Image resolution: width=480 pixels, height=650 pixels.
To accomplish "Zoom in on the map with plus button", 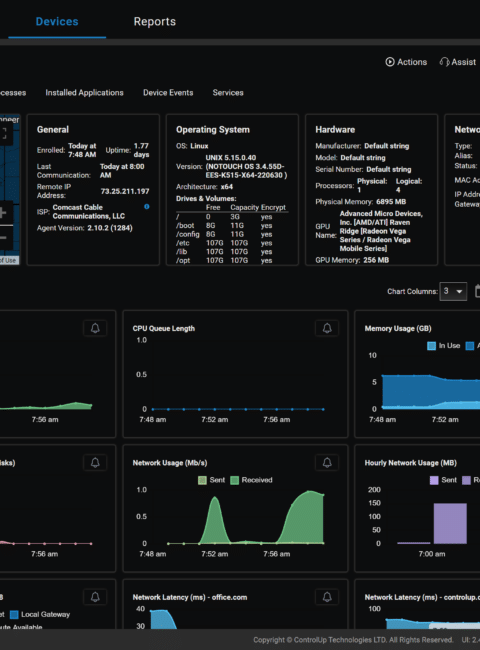I will [x=3, y=213].
